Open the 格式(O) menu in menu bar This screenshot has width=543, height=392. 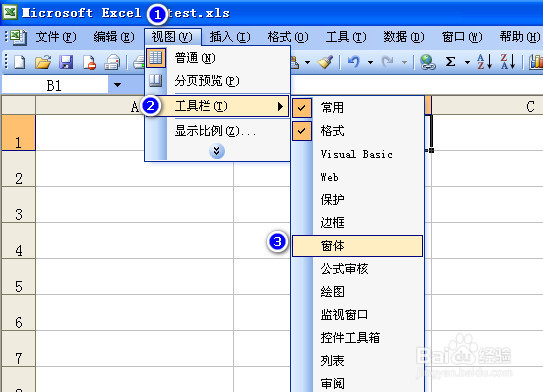coord(288,37)
